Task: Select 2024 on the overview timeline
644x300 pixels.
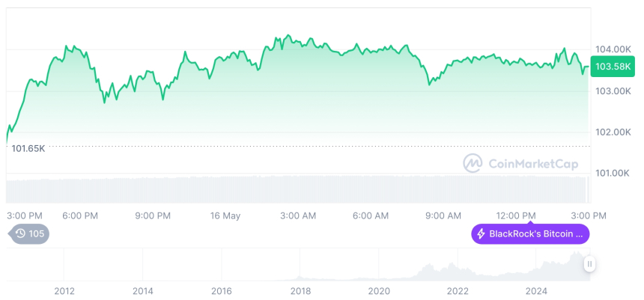Action: pos(537,291)
